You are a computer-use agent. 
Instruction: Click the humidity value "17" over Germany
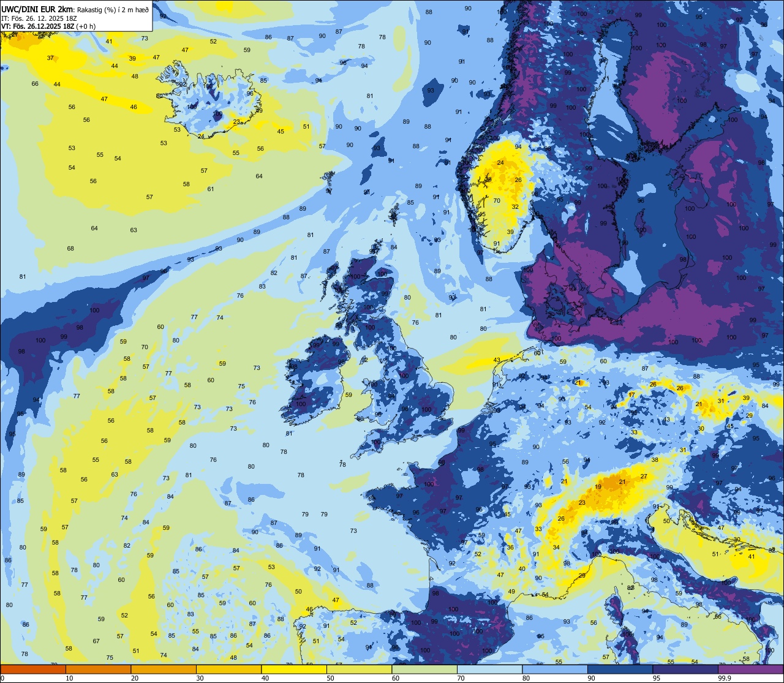(631, 395)
